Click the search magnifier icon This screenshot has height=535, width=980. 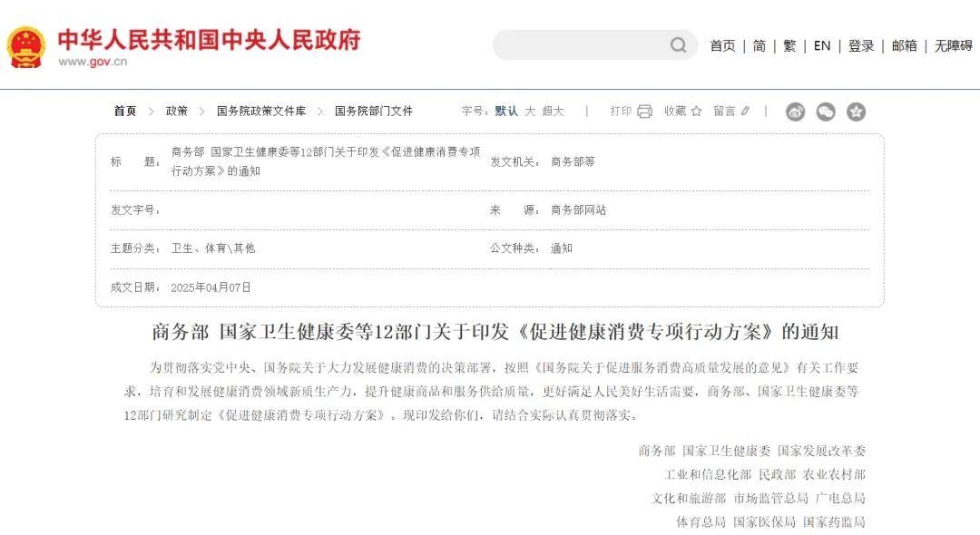(x=678, y=45)
